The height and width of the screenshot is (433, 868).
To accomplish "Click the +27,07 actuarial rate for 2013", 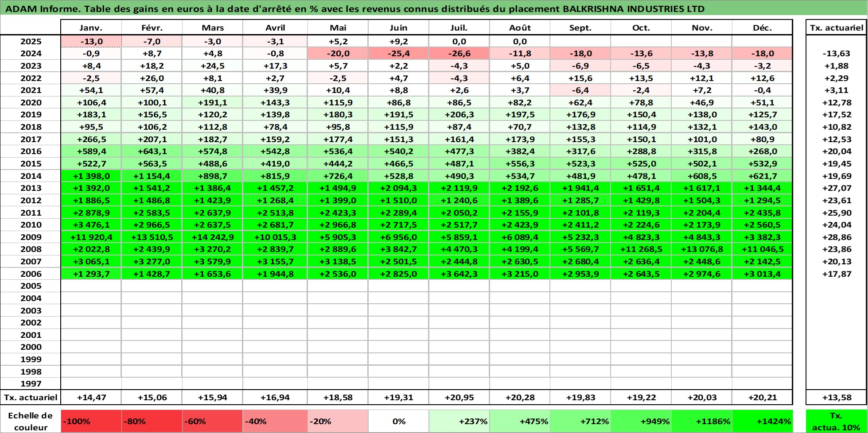I will point(837,188).
